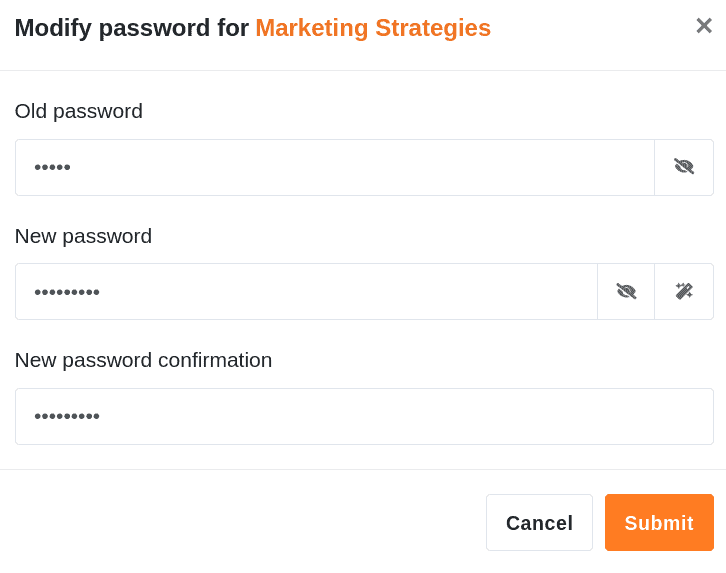Click into the New password input field
Image resolution: width=726 pixels, height=573 pixels.
(306, 292)
